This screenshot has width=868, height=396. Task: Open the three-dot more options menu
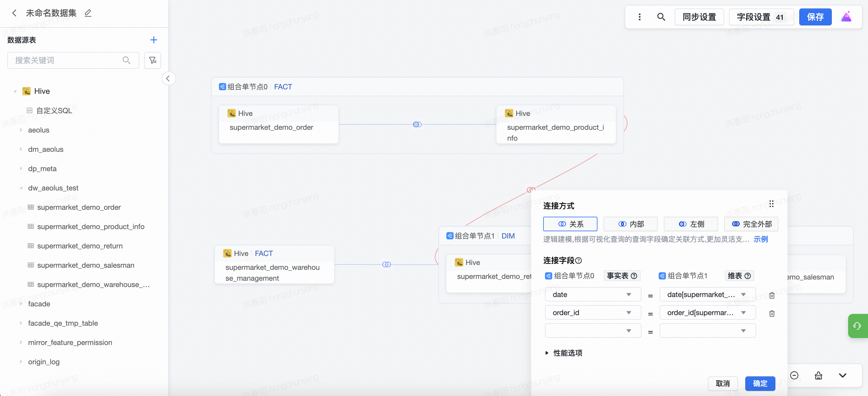(x=640, y=17)
